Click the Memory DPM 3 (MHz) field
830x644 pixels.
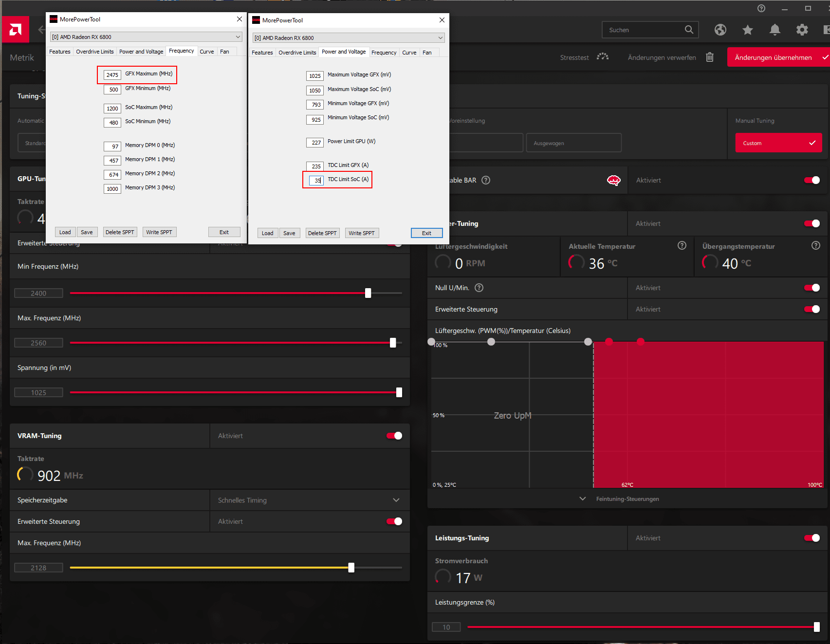[x=112, y=189]
